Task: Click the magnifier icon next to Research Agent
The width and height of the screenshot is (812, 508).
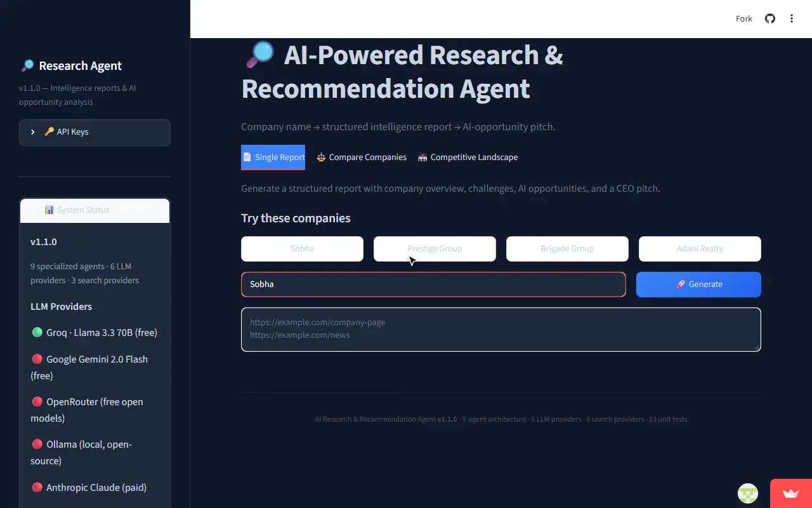Action: tap(27, 65)
